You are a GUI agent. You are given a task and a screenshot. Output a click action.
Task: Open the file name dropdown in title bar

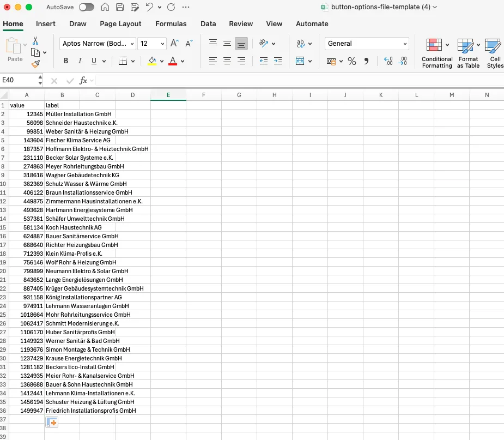pyautogui.click(x=435, y=7)
